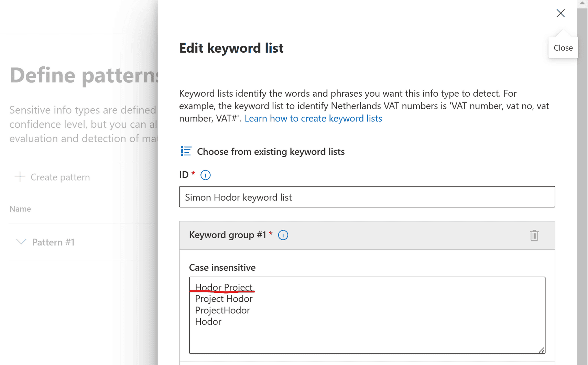Select the underlined Hodor Project keyword

coord(224,287)
